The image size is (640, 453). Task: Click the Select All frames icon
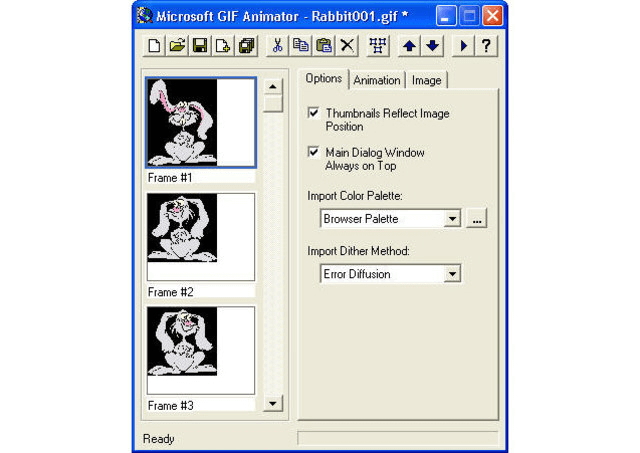point(378,45)
